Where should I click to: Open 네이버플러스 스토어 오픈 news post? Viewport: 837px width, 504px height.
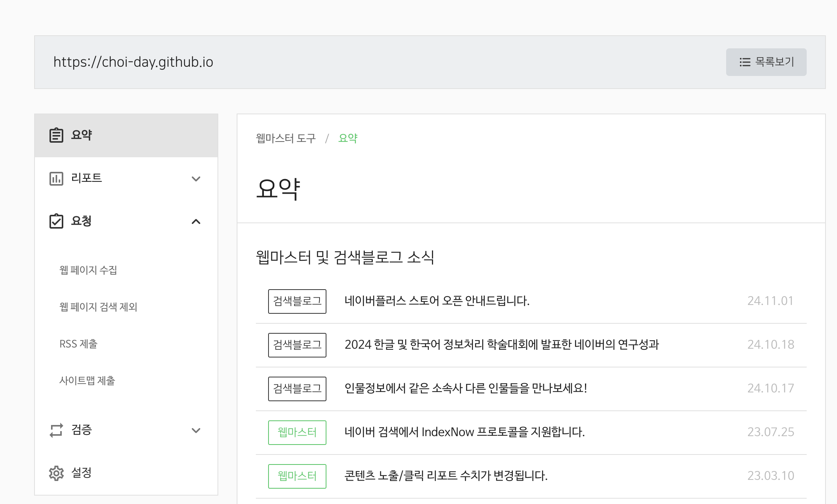[x=437, y=301]
